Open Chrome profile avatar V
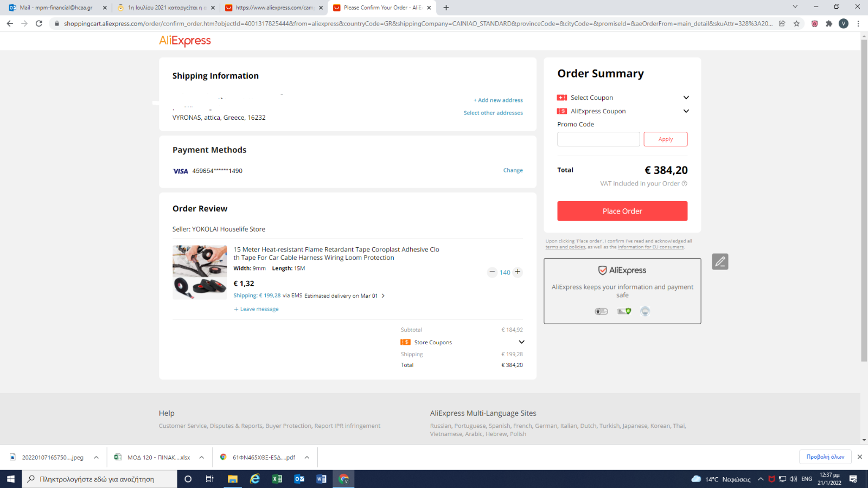The width and height of the screenshot is (868, 488). [844, 23]
